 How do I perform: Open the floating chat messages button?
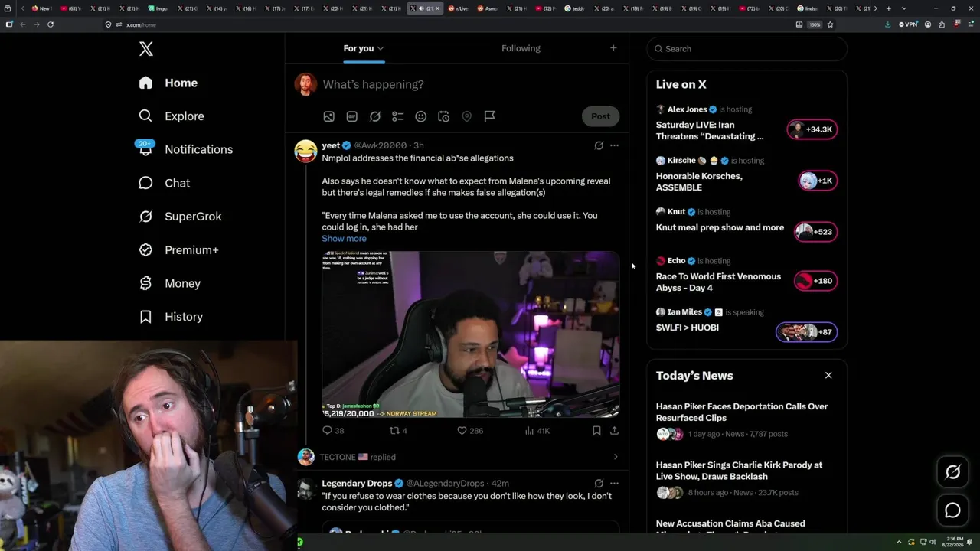point(952,510)
